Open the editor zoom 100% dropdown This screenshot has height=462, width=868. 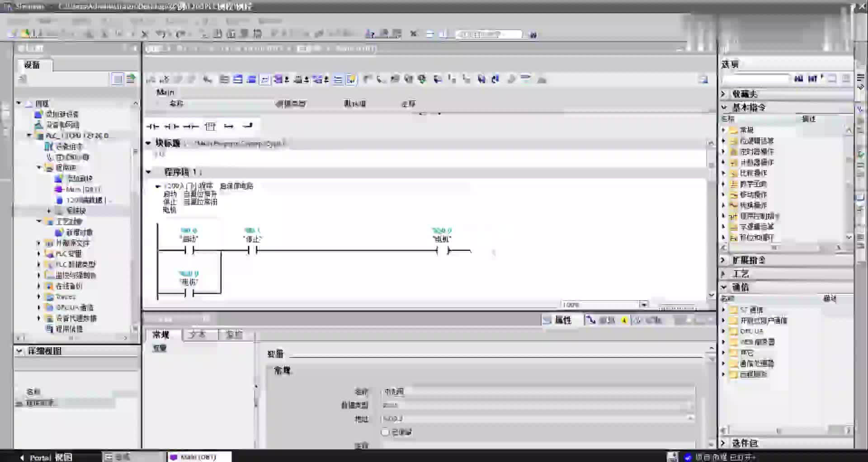(x=644, y=305)
